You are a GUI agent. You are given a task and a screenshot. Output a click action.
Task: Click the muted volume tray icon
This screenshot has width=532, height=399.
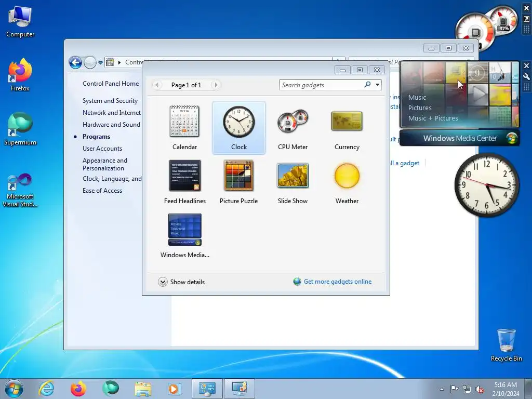tap(480, 389)
